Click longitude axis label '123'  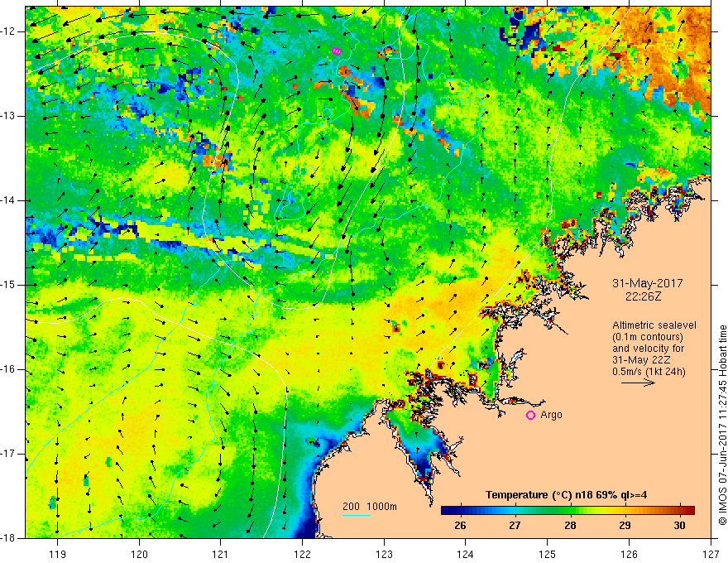[384, 554]
